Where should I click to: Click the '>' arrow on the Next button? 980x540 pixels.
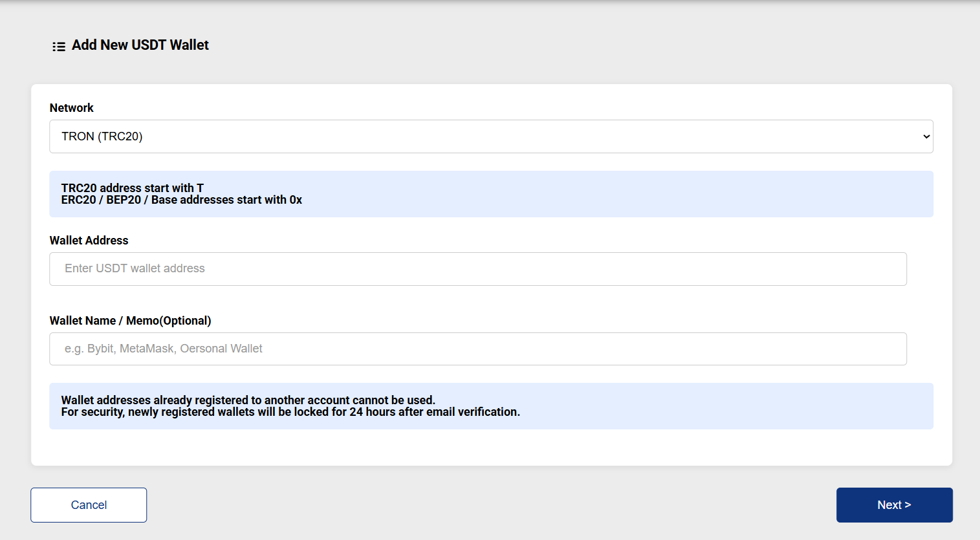908,505
